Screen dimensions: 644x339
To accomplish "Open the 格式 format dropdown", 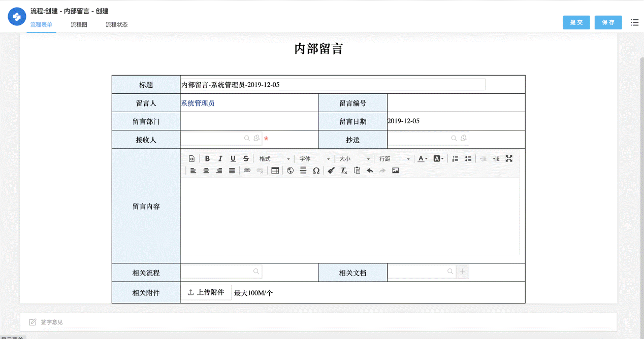I will 274,159.
